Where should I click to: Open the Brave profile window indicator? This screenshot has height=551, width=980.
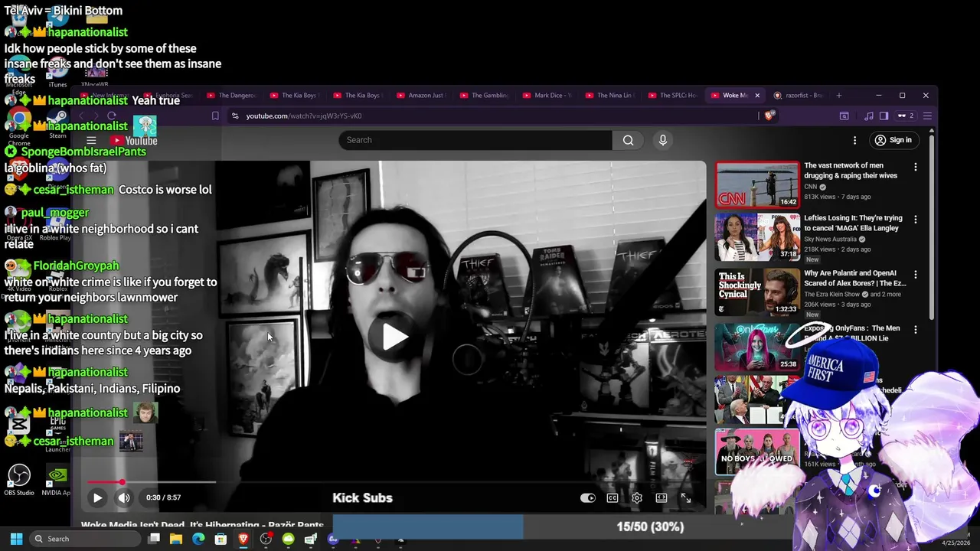tap(906, 116)
